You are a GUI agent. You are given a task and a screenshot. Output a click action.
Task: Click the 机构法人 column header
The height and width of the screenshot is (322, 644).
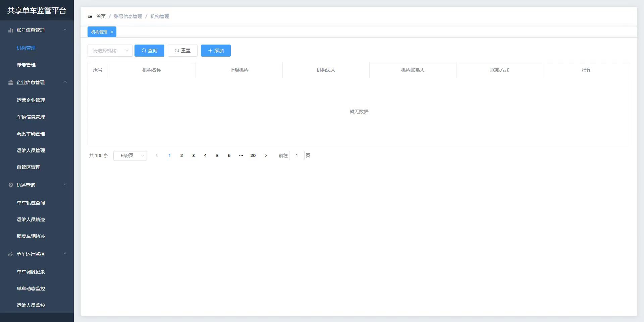[x=326, y=70]
